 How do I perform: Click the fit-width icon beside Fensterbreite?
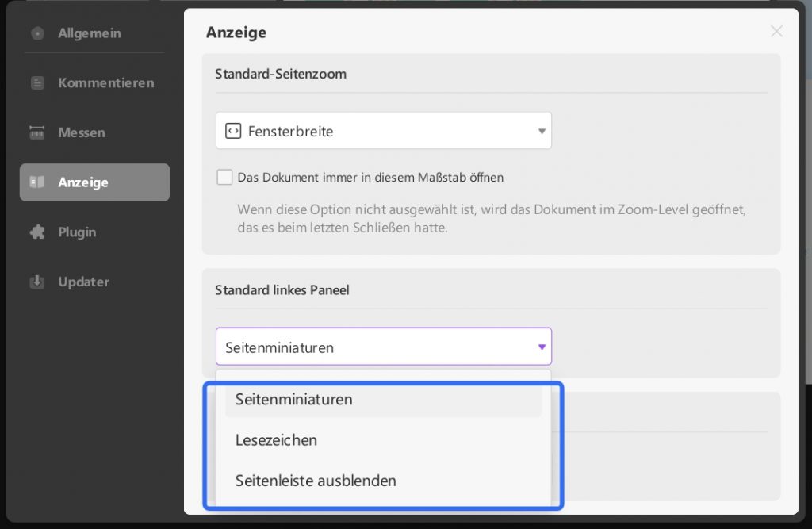(x=233, y=131)
